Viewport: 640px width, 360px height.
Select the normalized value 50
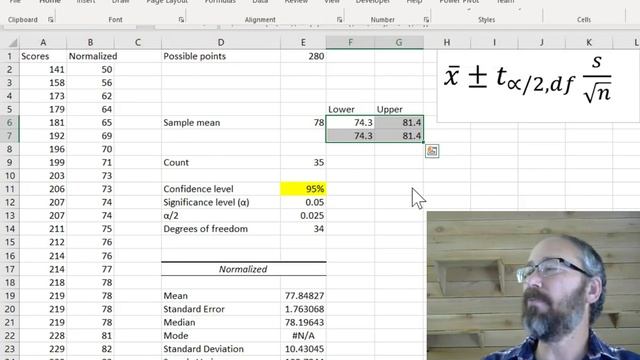point(90,69)
